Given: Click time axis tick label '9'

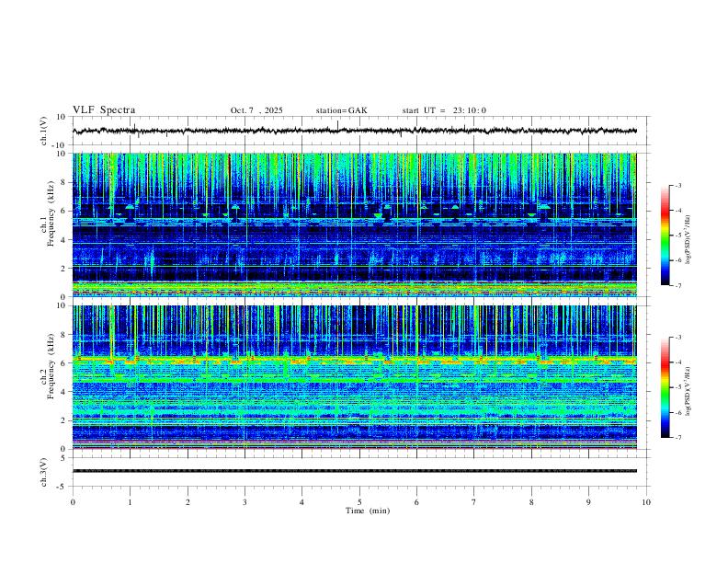Looking at the screenshot, I should (588, 502).
